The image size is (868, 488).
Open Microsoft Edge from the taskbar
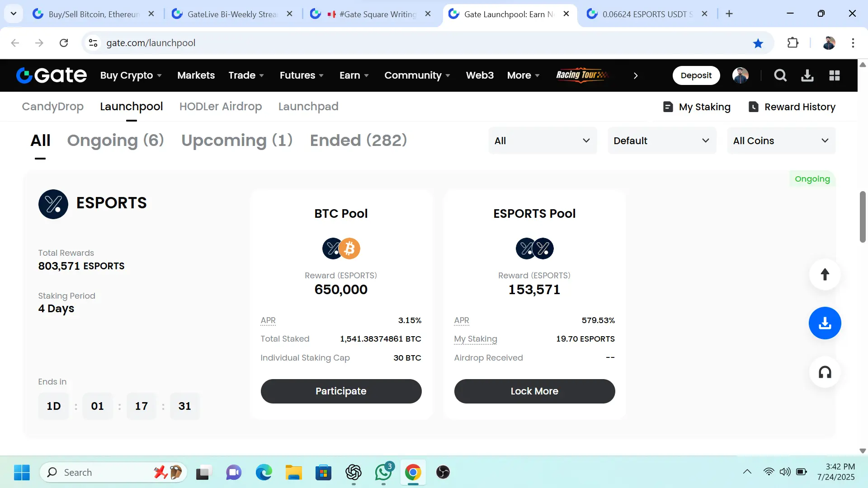tap(264, 472)
